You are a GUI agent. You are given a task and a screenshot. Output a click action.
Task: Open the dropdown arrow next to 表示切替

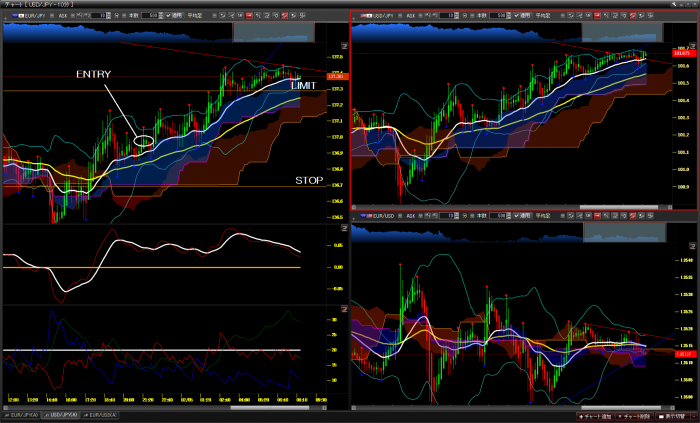pos(693,416)
